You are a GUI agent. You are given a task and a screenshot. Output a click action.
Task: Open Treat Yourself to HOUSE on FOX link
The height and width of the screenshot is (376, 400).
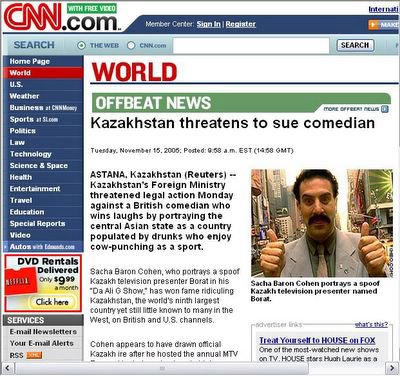(x=317, y=340)
